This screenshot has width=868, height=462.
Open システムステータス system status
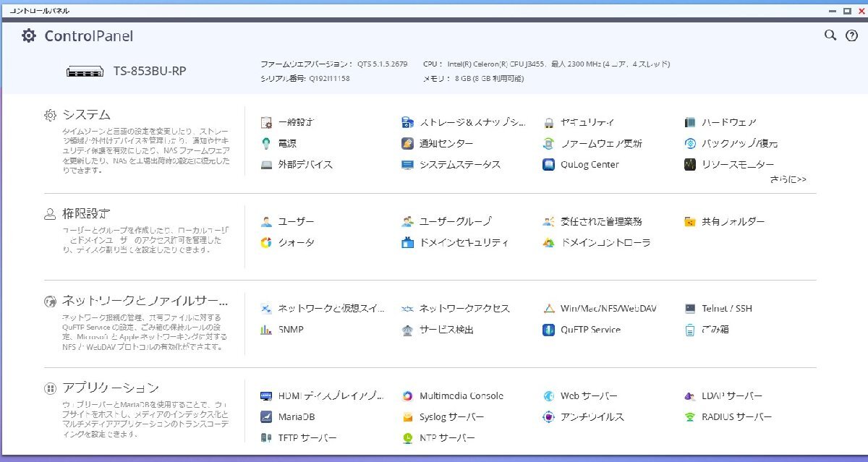pos(451,164)
